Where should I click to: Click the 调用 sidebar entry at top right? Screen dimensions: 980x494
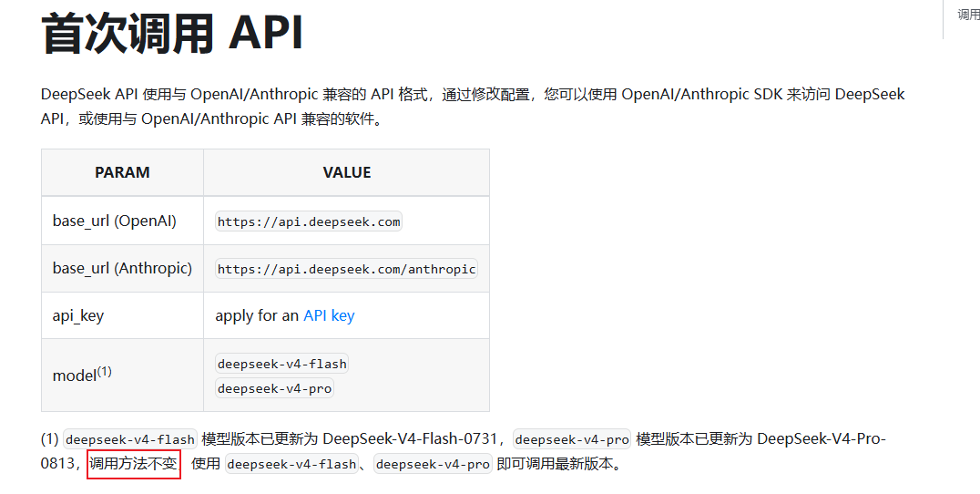point(969,15)
